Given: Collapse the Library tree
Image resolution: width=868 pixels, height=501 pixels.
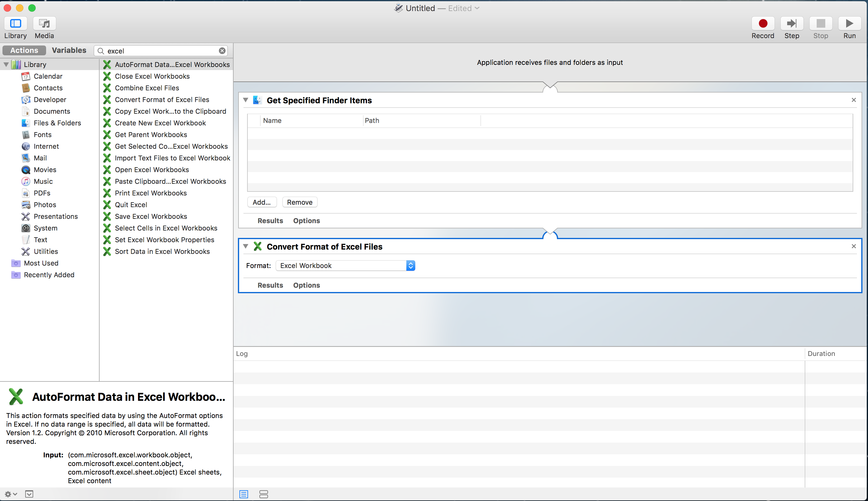Looking at the screenshot, I should (6, 64).
